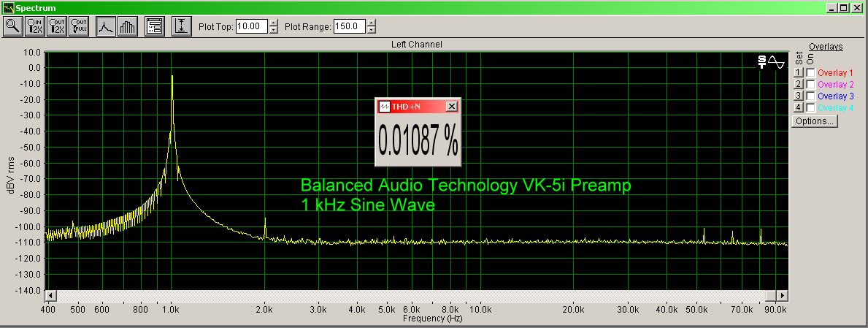Close the THD+N readout window
868x328 pixels.
coord(453,107)
